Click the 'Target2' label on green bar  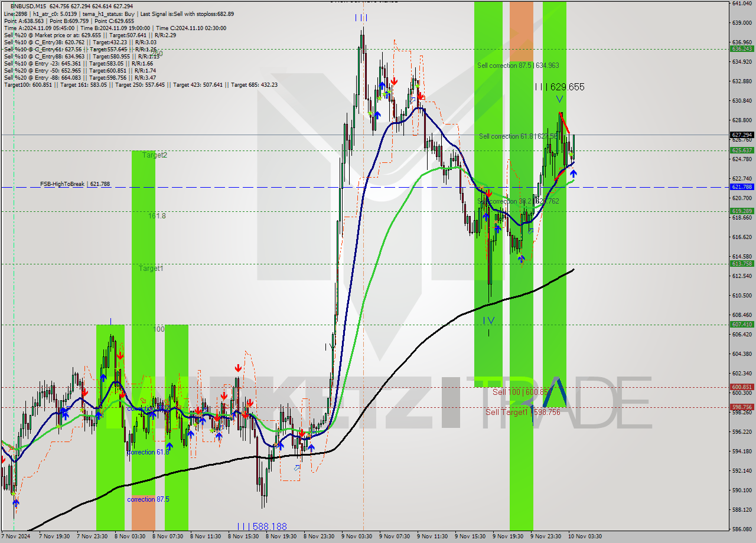pos(155,155)
